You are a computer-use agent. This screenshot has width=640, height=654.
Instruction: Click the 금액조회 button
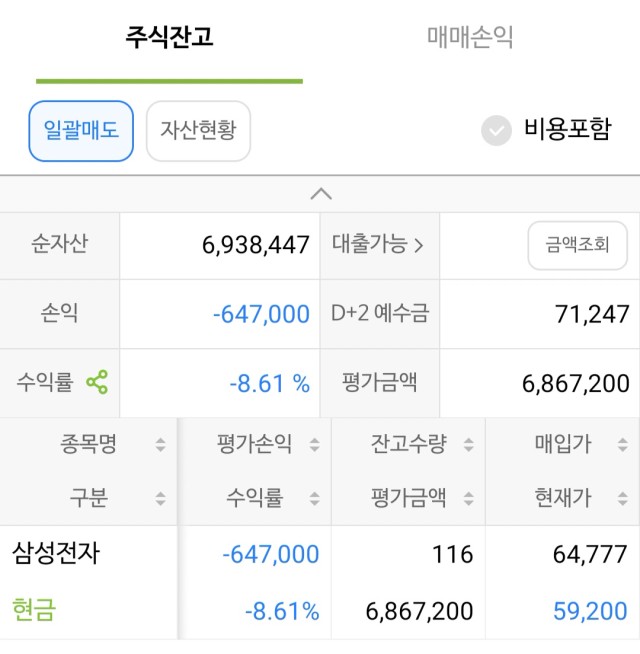577,245
